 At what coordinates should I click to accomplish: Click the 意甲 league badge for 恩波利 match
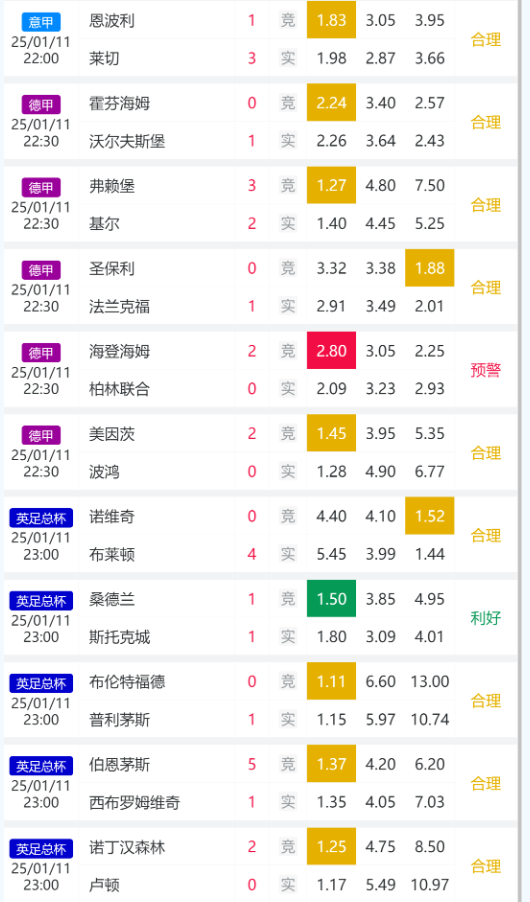pos(41,22)
